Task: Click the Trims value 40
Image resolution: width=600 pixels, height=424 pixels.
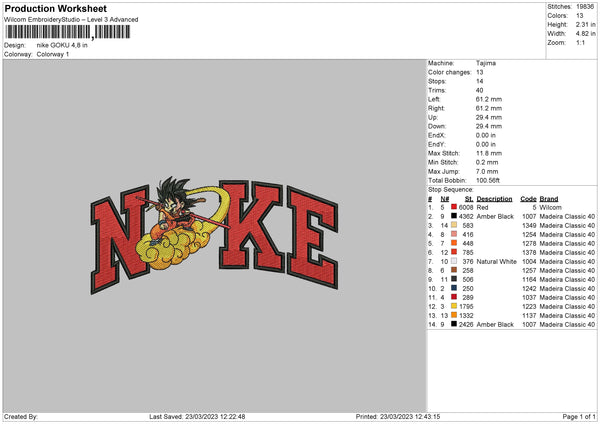Action: (479, 90)
